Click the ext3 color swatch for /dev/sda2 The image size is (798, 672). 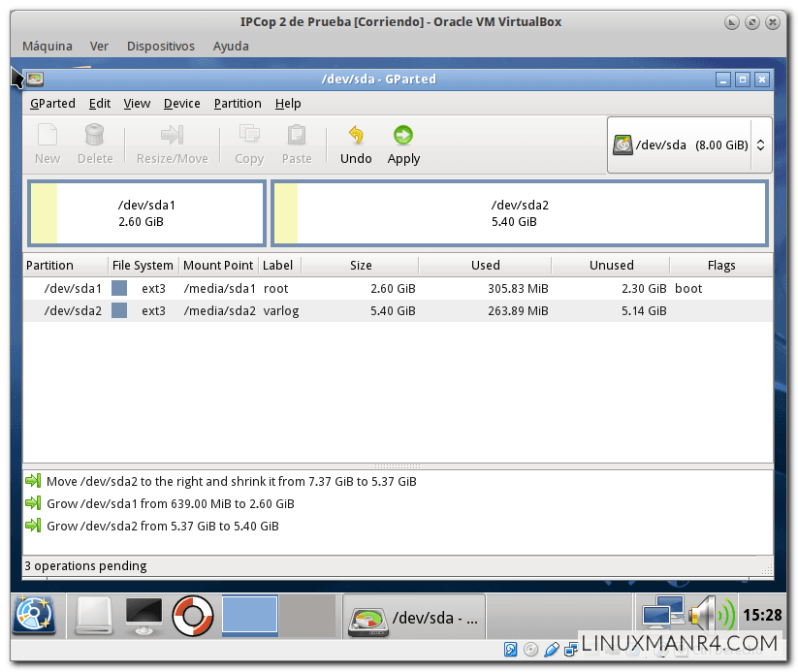(119, 310)
